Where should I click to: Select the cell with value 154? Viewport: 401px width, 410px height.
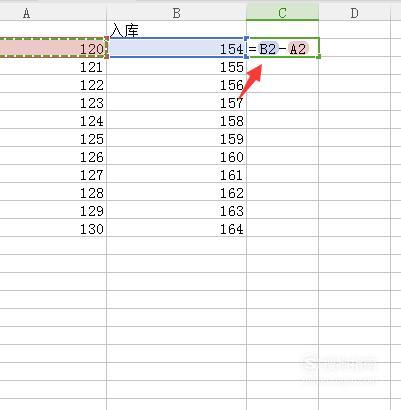point(176,48)
